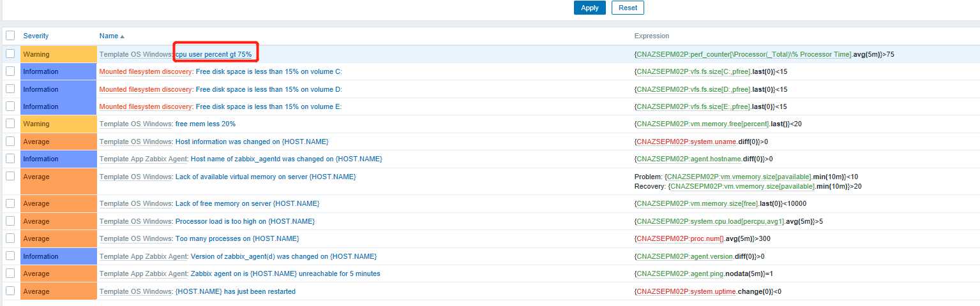Open trigger Free disk space on volume C:
The image size is (980, 306).
269,71
